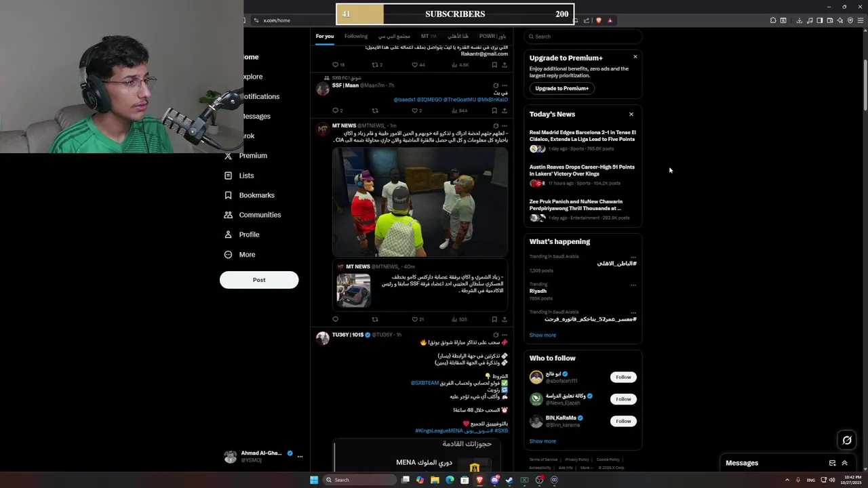Open @SXBTEAM mention link
This screenshot has height=488, width=868.
point(425,383)
